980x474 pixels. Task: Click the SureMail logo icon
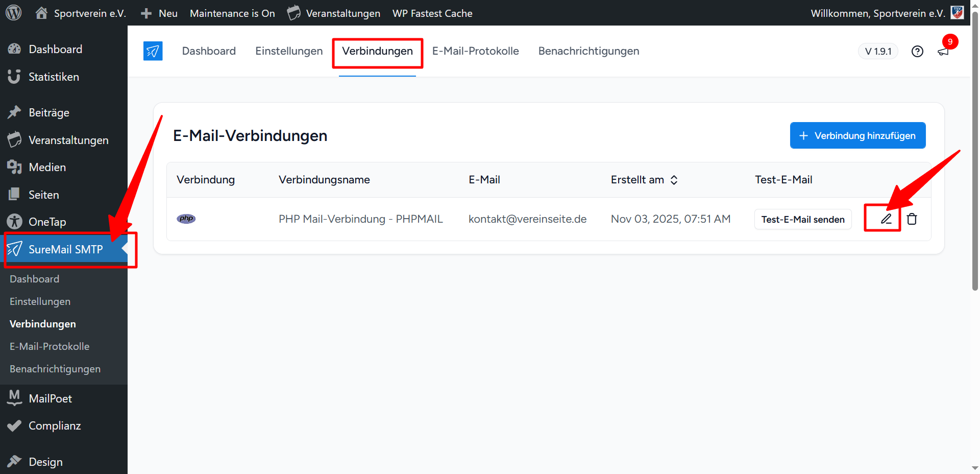tap(153, 51)
